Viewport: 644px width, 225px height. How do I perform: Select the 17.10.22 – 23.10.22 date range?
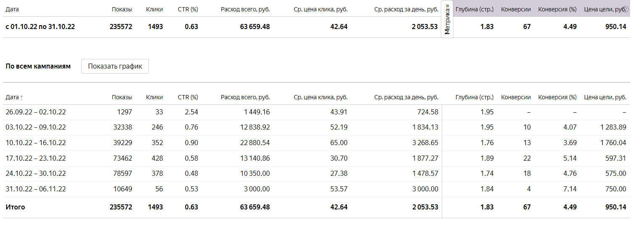point(36,158)
